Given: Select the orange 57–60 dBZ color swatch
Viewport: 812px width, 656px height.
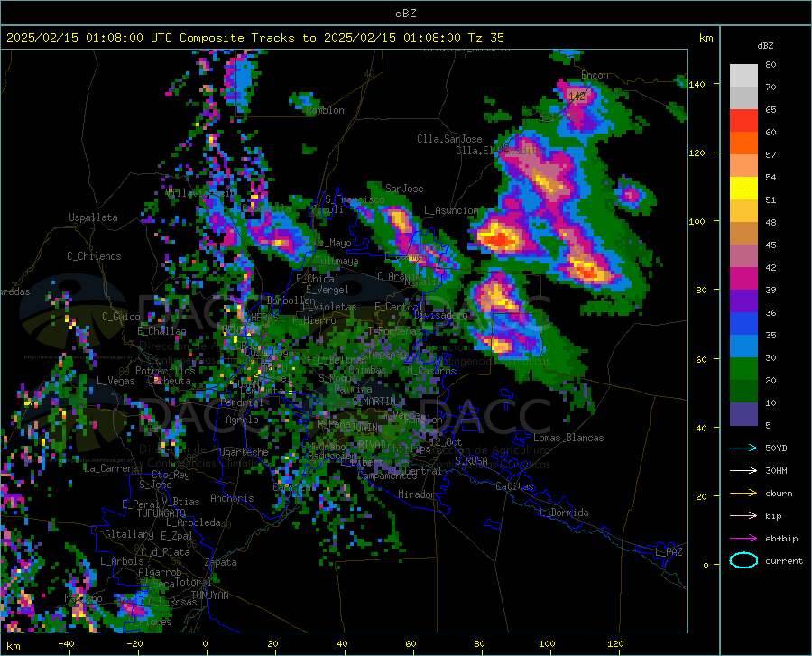Looking at the screenshot, I should [743, 143].
